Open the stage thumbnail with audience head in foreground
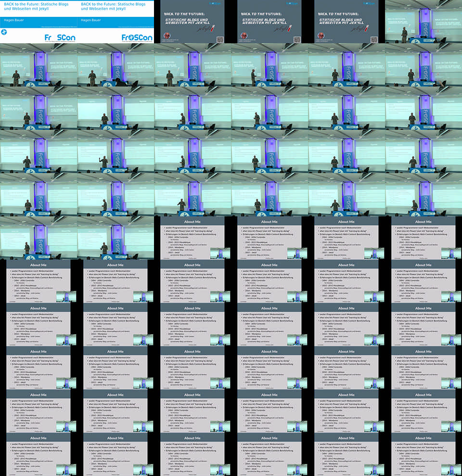 115,65
